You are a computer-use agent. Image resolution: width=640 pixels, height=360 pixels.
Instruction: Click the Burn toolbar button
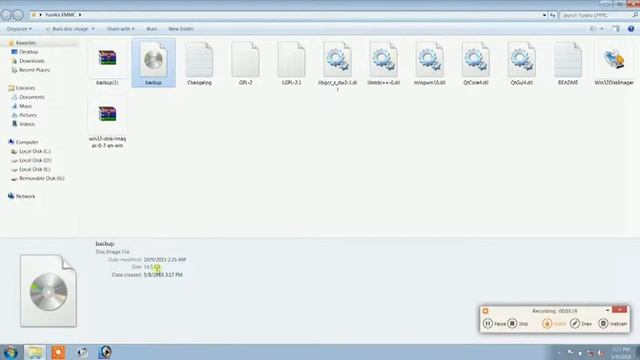[x=151, y=29]
